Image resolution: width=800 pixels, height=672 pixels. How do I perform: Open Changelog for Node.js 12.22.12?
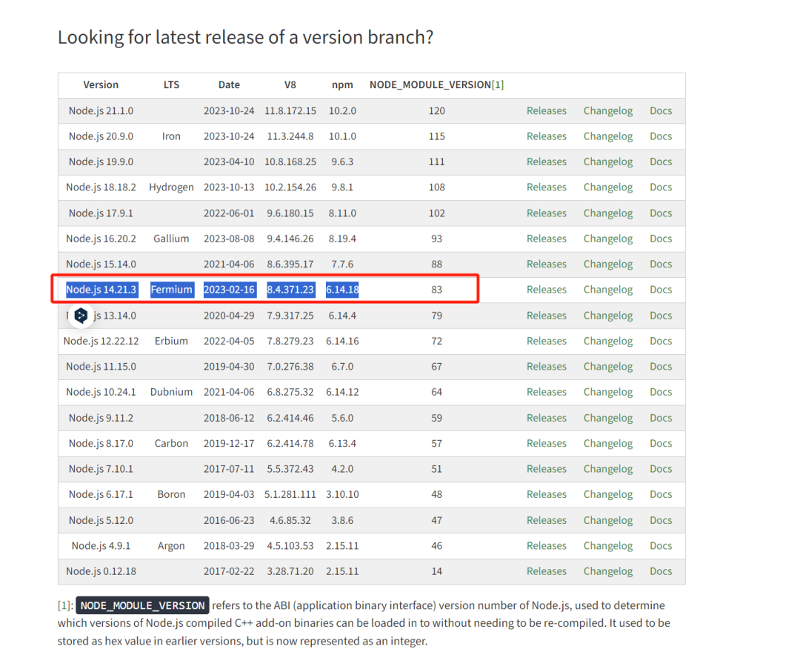pyautogui.click(x=608, y=342)
